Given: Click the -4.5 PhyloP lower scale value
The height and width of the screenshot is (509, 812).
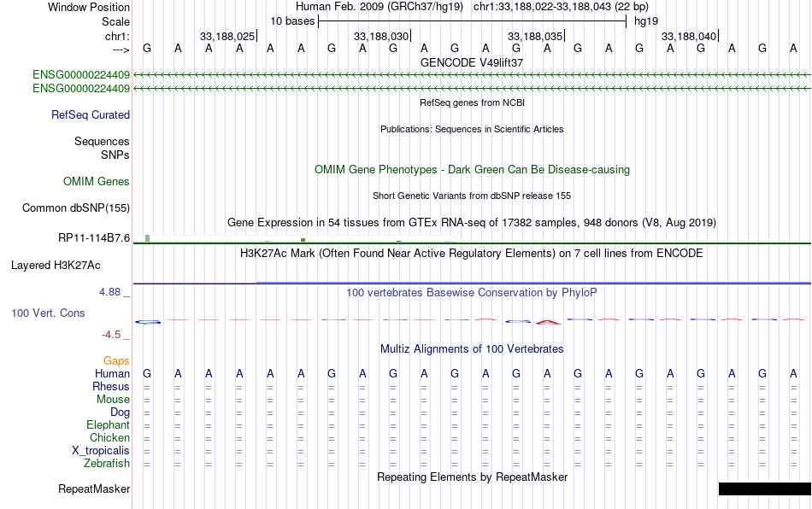Looking at the screenshot, I should (x=111, y=335).
